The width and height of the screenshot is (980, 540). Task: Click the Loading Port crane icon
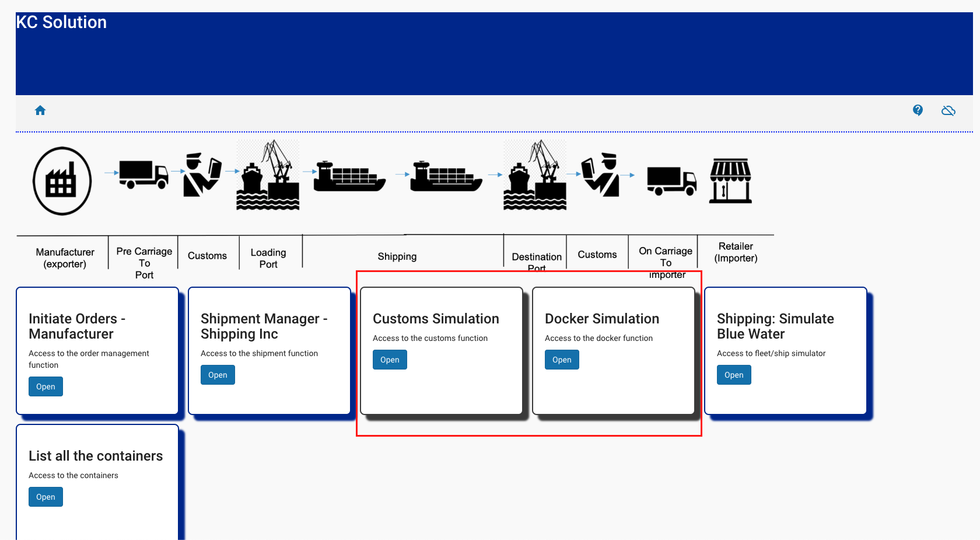pos(268,175)
